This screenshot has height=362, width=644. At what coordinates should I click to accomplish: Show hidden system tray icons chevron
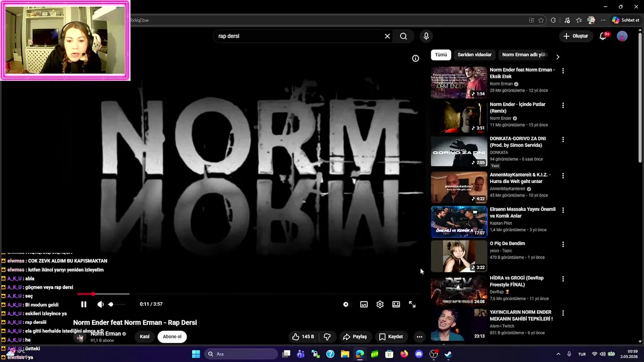tap(558, 354)
